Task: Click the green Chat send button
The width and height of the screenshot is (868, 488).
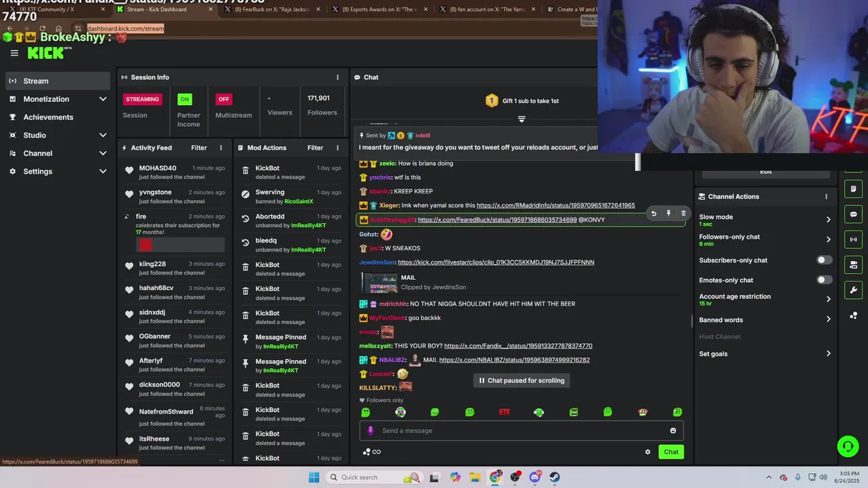Action: coord(671,452)
